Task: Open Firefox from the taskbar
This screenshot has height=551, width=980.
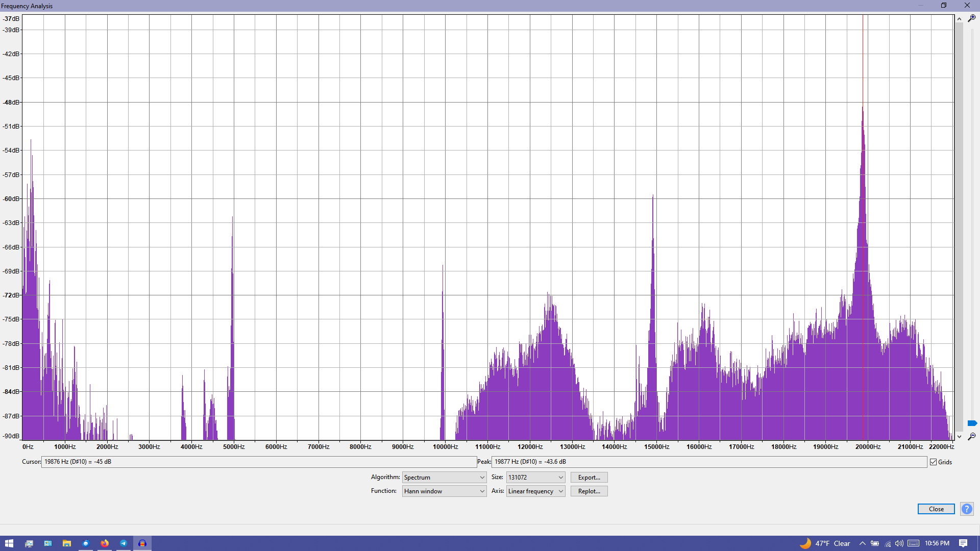Action: tap(105, 543)
